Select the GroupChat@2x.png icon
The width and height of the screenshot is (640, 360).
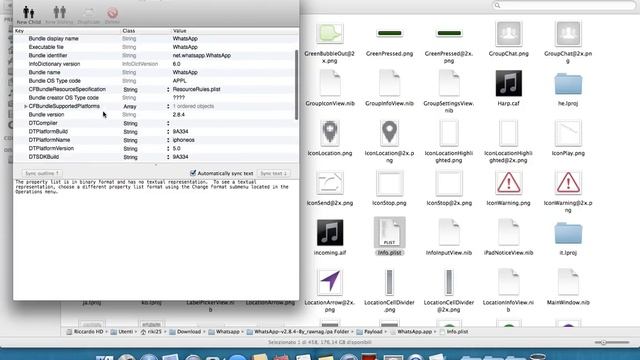[568, 33]
